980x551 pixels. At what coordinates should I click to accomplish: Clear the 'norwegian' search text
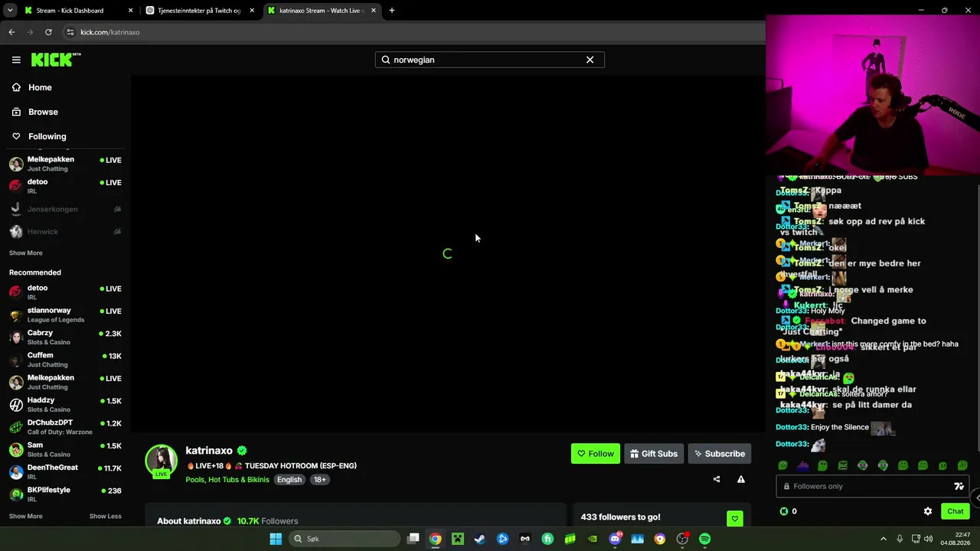[590, 60]
